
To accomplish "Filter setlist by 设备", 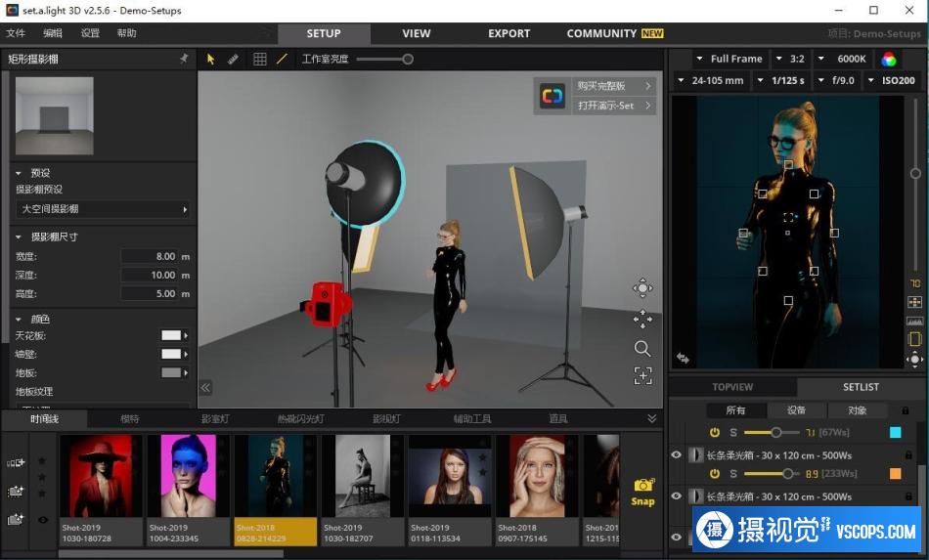I will [796, 410].
